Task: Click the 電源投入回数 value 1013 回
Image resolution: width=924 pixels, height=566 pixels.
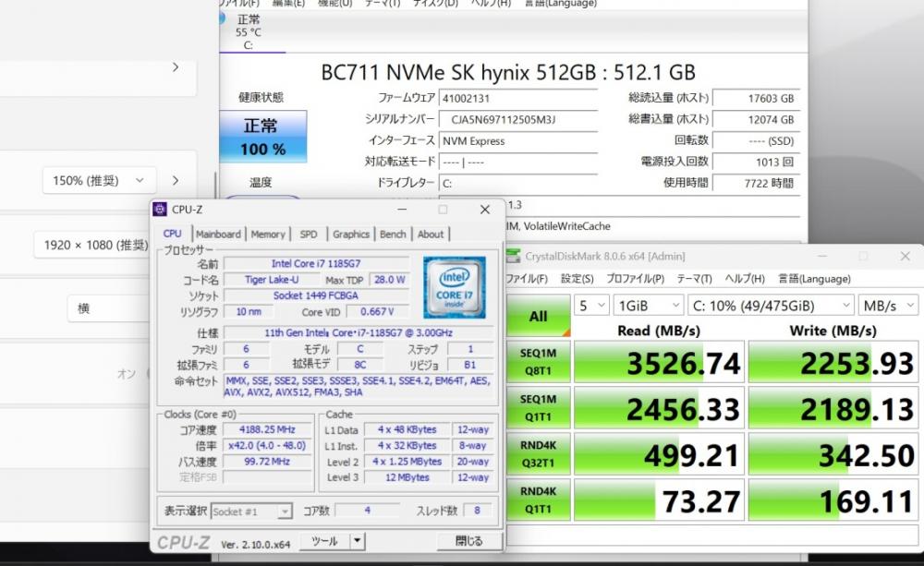Action: 756,162
